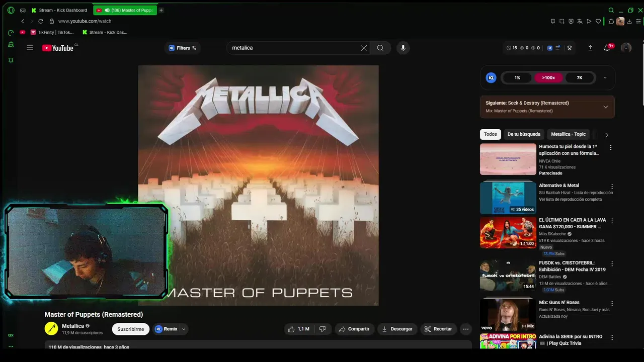Open the Alternative & Metal playlist thumbnail
644x362 pixels.
tap(508, 198)
